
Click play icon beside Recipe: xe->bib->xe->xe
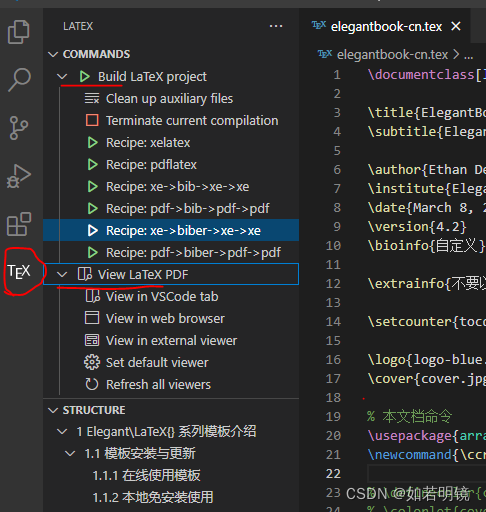coord(92,187)
